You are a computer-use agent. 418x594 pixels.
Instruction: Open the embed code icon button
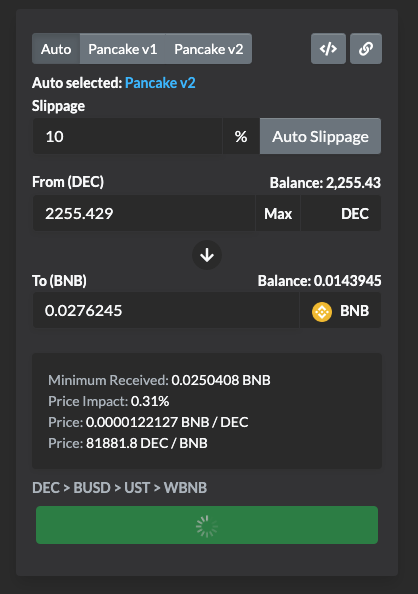click(x=328, y=48)
